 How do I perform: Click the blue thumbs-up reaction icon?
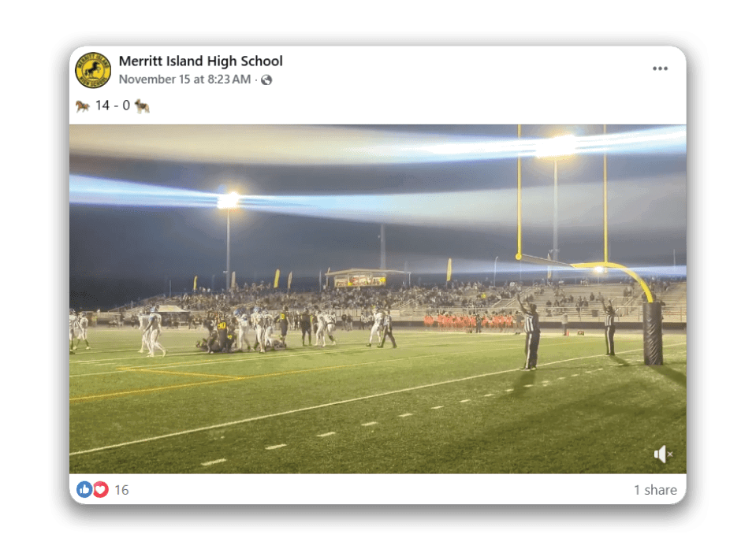[x=84, y=490]
